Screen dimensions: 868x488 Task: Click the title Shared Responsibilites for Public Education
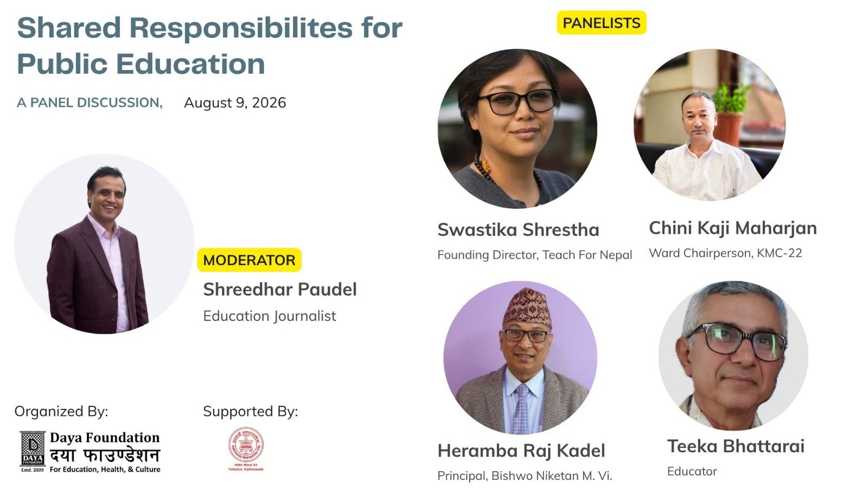pyautogui.click(x=209, y=46)
